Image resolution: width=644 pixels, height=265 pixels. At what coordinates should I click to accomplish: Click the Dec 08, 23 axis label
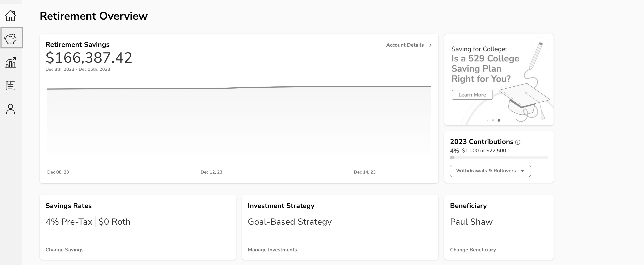point(58,172)
